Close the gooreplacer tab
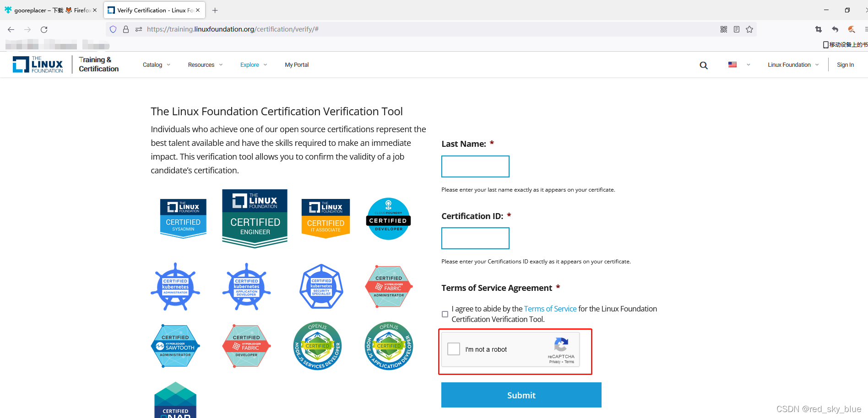 tap(95, 10)
